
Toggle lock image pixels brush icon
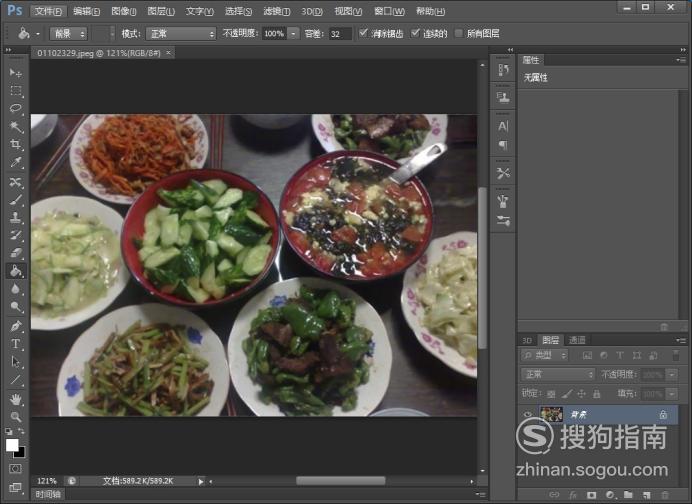click(x=567, y=394)
